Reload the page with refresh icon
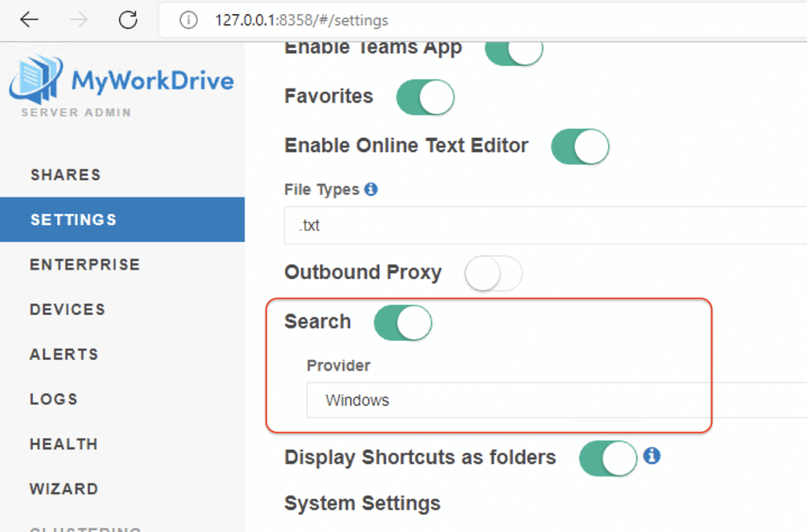The image size is (807, 532). 128,20
